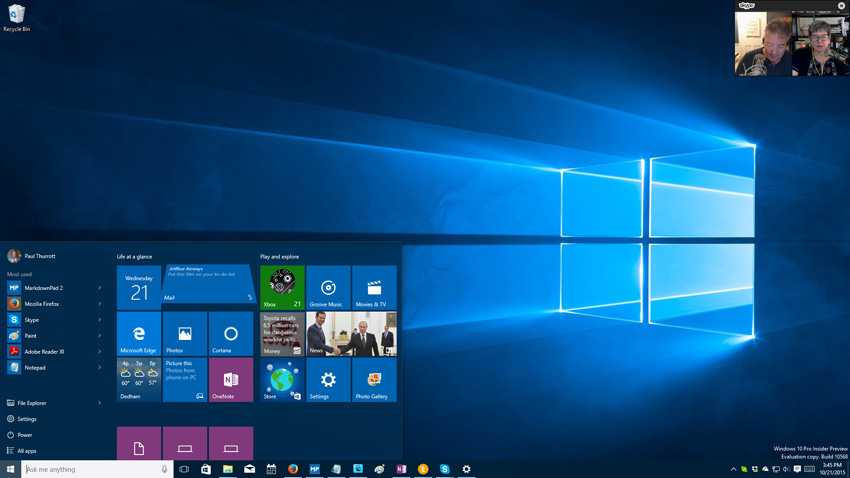
Task: Select the Recycle Bin desktop icon
Action: click(16, 18)
